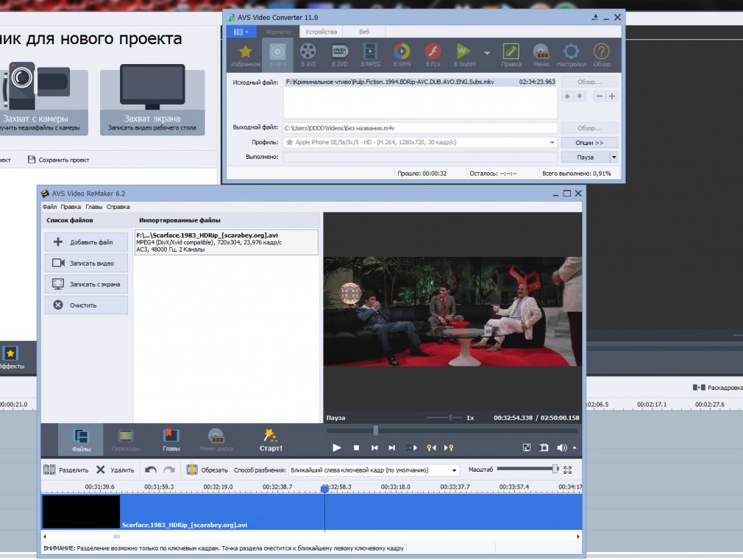Open the Правка menu in ReMaker
This screenshot has height=560, width=743.
pos(71,207)
